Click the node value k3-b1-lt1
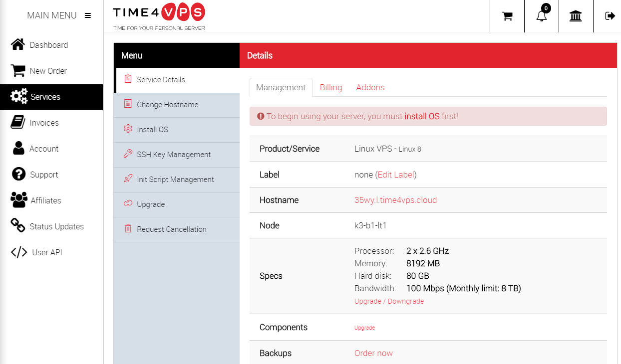This screenshot has height=364, width=621. 370,225
